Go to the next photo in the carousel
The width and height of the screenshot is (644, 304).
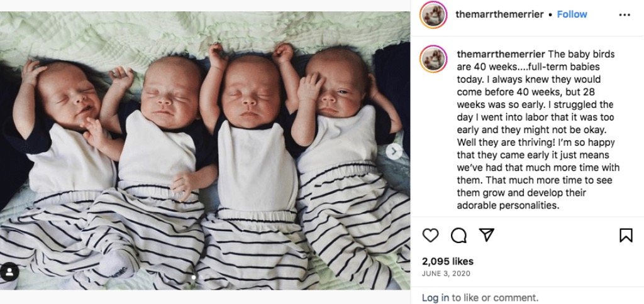[394, 151]
